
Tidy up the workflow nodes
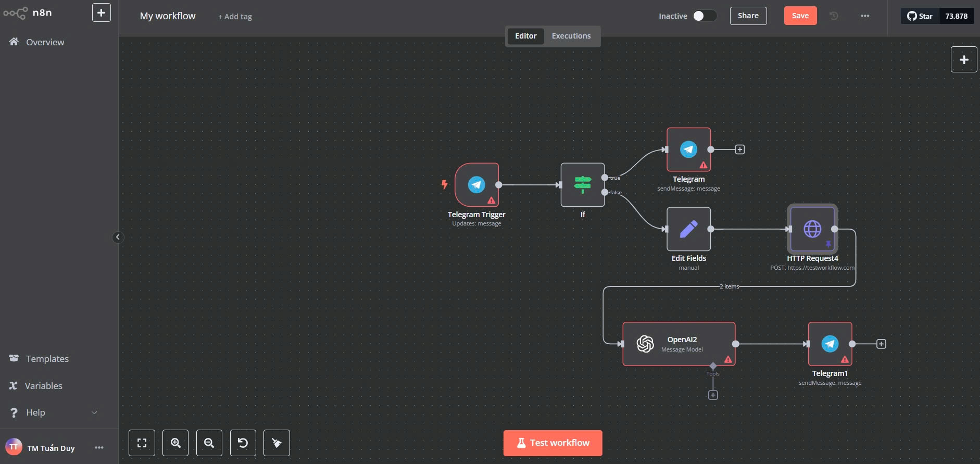[277, 443]
